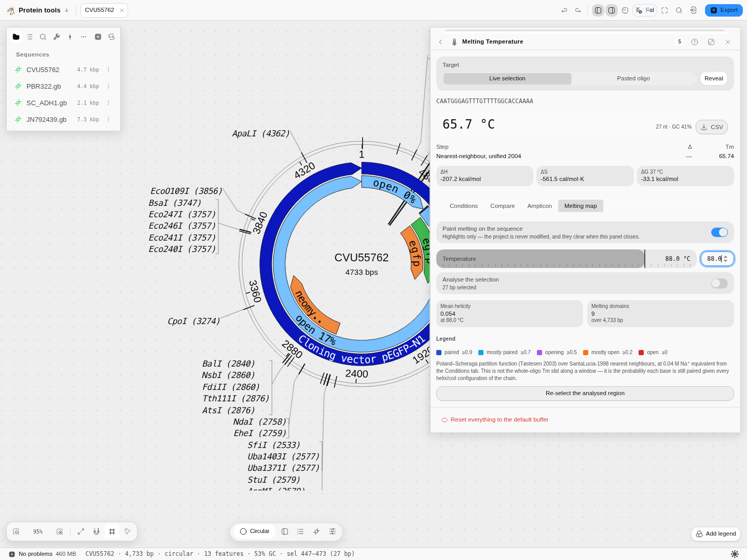Click the wrench tools icon in sidebar

click(x=57, y=37)
